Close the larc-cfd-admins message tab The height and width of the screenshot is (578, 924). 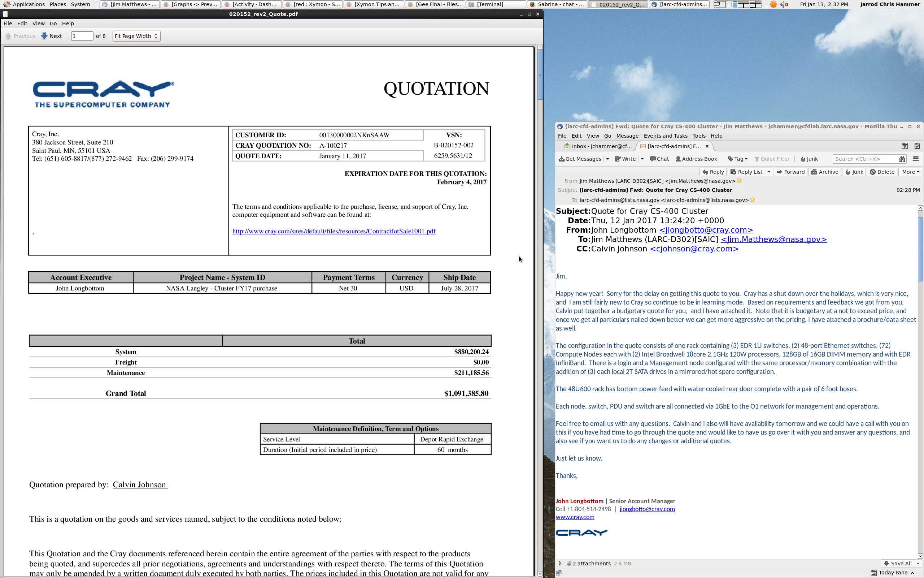point(707,146)
